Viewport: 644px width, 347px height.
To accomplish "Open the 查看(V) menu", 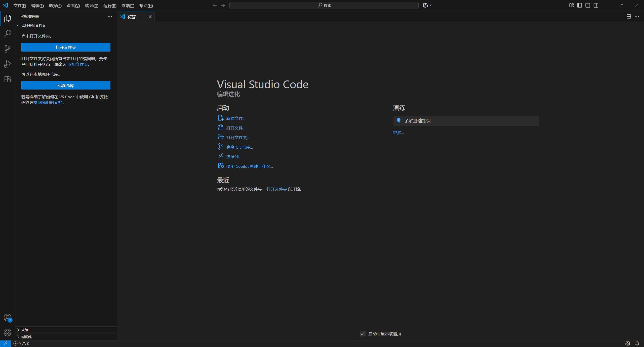I will 73,6.
